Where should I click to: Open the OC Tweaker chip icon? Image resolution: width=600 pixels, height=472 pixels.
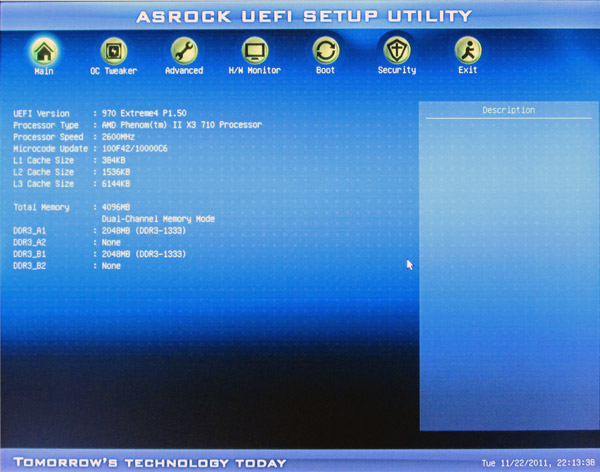click(114, 51)
